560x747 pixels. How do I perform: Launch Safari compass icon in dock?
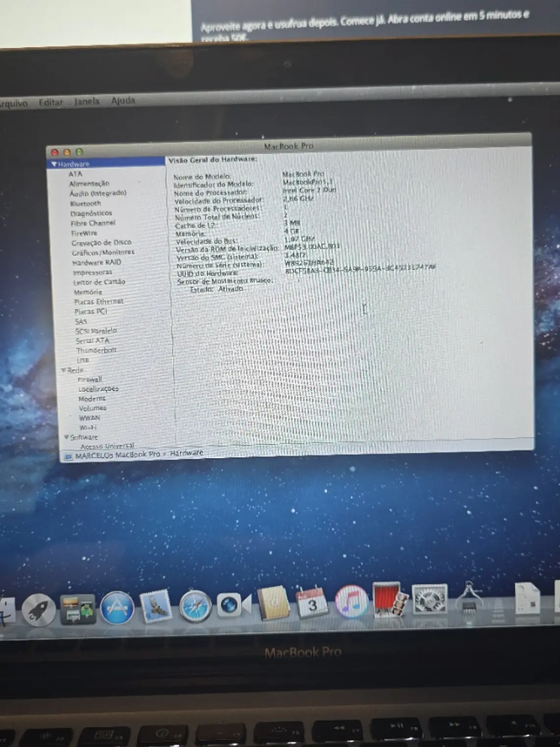(x=195, y=607)
